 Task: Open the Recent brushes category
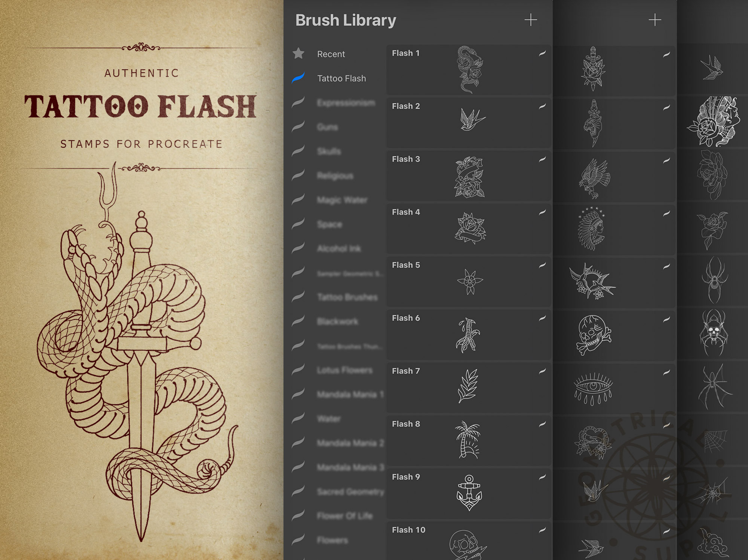[331, 54]
